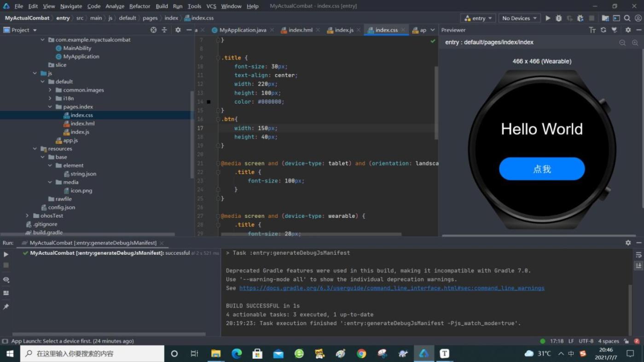Switch to the index.js editor tab
Image resolution: width=644 pixels, height=362 pixels.
[x=343, y=30]
